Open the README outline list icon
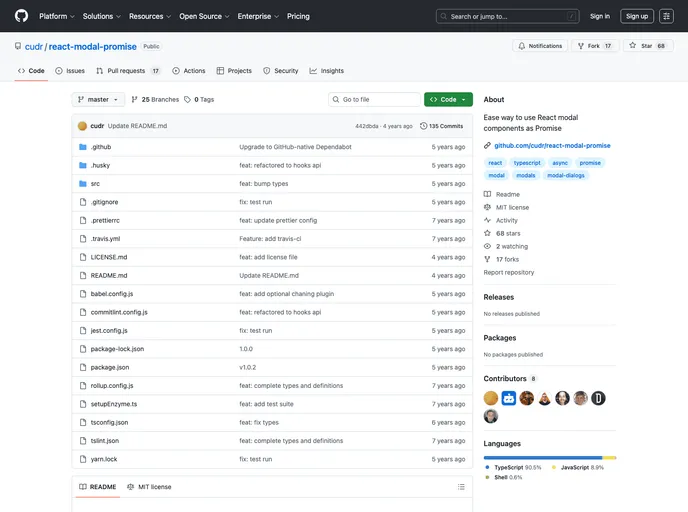 click(461, 487)
